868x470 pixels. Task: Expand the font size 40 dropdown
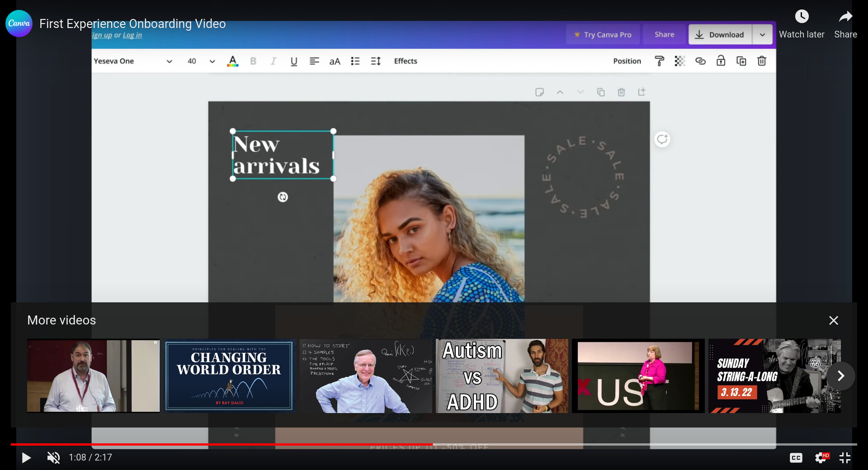tap(212, 61)
